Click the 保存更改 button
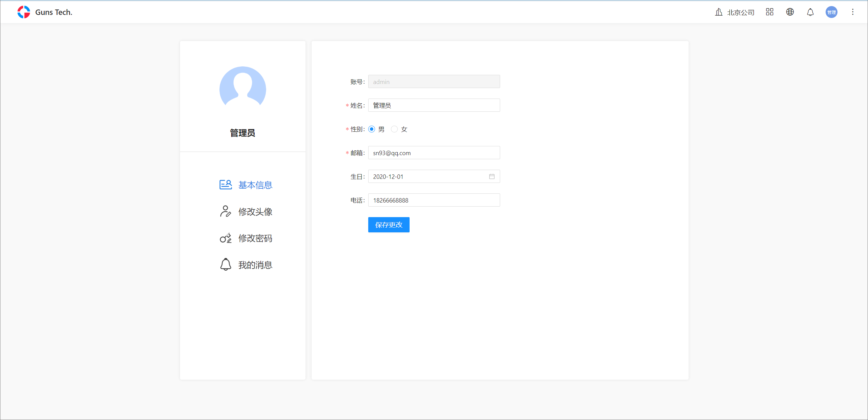 tap(389, 225)
